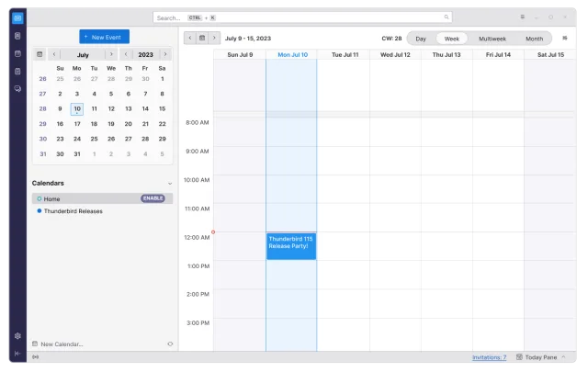Switch to Week view

[452, 39]
